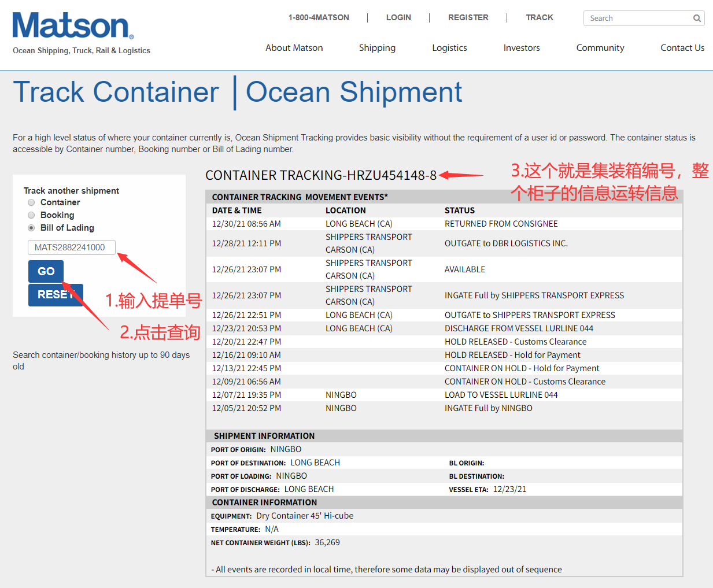Open the About Matson menu
The width and height of the screenshot is (713, 588).
point(294,48)
